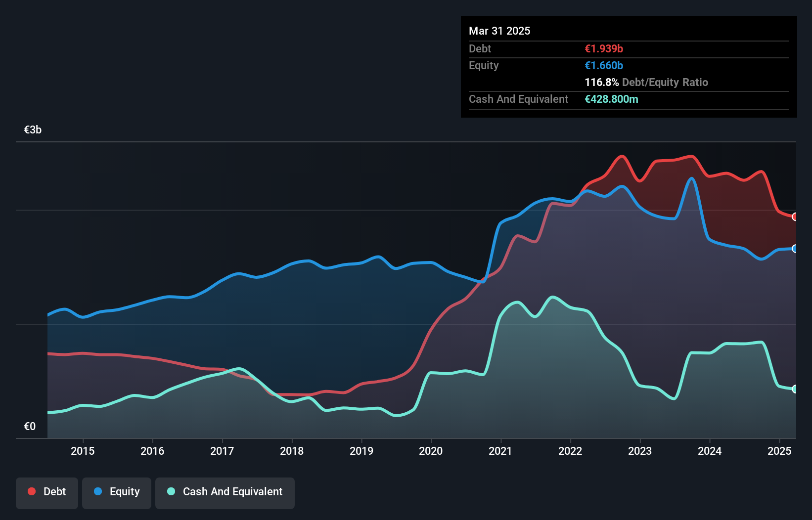812x520 pixels.
Task: Click the red Debt legend dot
Action: coord(32,491)
